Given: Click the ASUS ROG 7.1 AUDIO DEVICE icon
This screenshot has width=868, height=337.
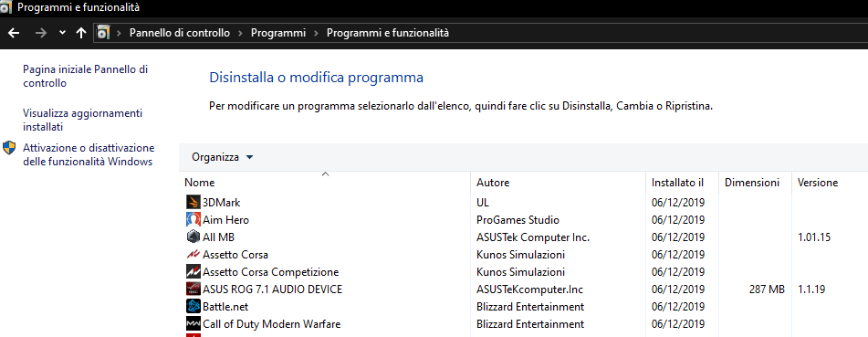Looking at the screenshot, I should pos(193,290).
